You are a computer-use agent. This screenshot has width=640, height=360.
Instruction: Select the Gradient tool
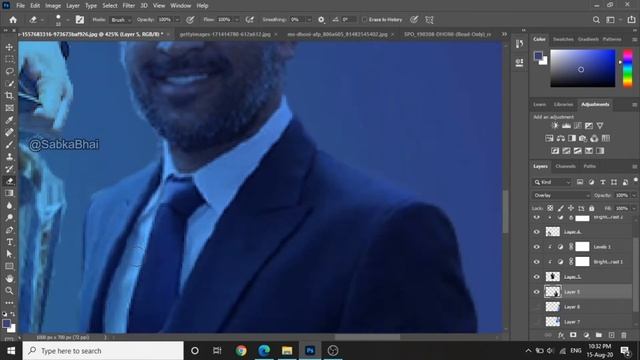pyautogui.click(x=9, y=193)
